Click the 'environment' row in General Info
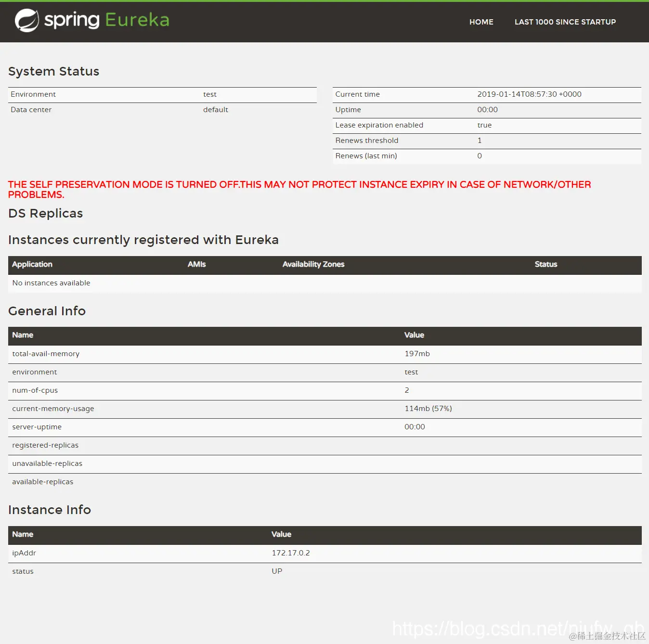Image resolution: width=649 pixels, height=644 pixels. pyautogui.click(x=325, y=372)
